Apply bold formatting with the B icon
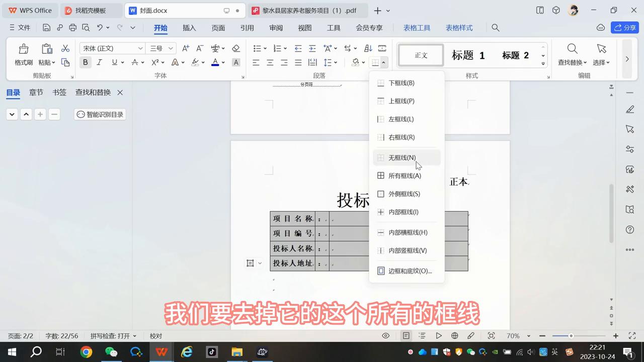Image resolution: width=644 pixels, height=362 pixels. point(85,62)
